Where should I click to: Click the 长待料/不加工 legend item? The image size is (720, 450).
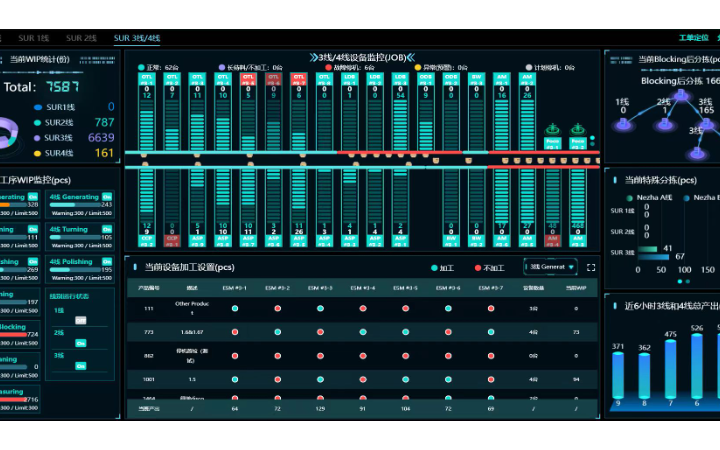pyautogui.click(x=251, y=68)
